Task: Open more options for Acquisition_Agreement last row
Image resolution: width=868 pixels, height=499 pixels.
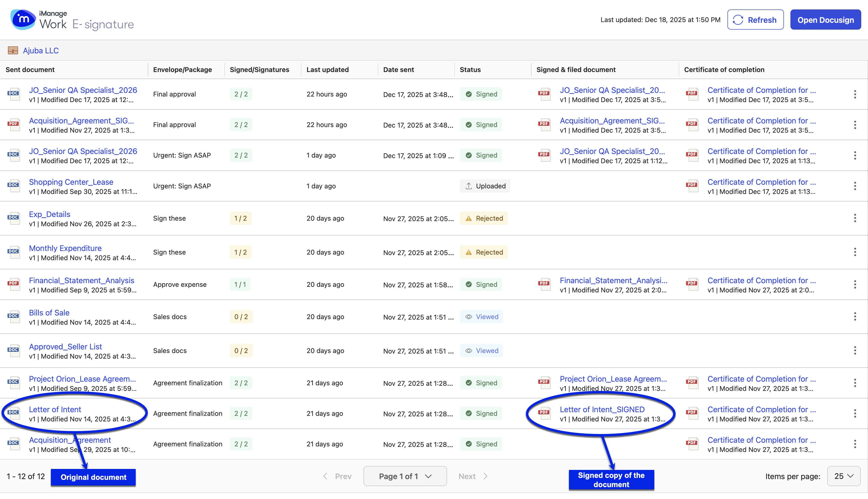Action: [x=855, y=444]
